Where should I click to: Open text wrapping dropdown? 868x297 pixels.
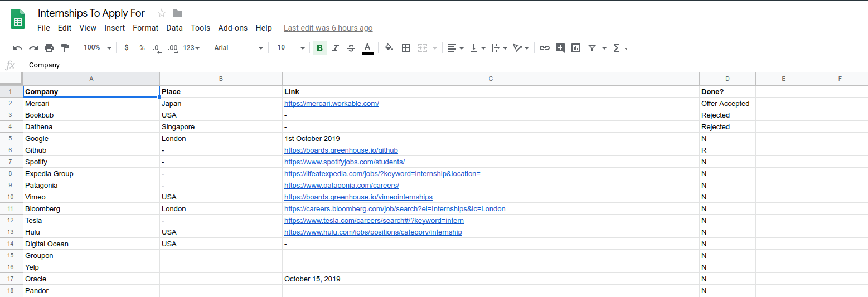(499, 48)
